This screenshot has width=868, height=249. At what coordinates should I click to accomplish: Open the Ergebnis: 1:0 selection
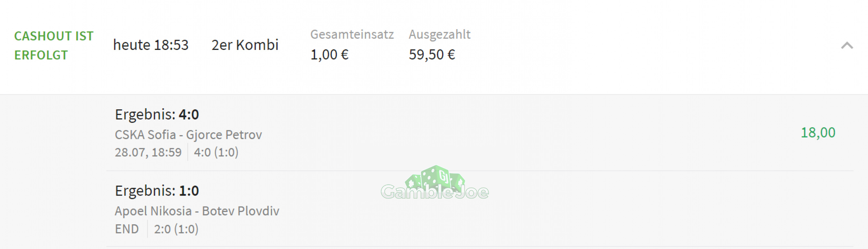click(x=157, y=191)
